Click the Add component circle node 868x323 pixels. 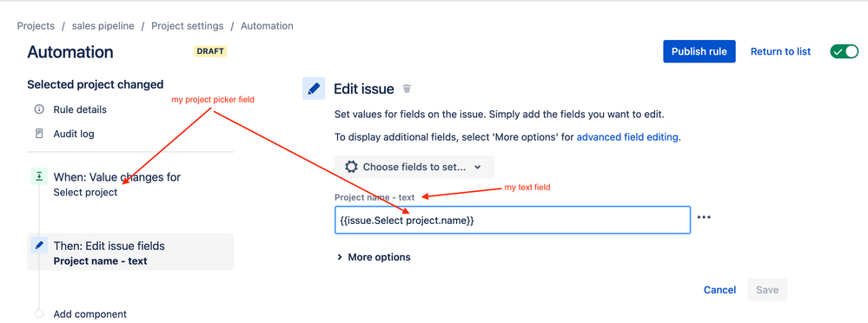click(39, 313)
